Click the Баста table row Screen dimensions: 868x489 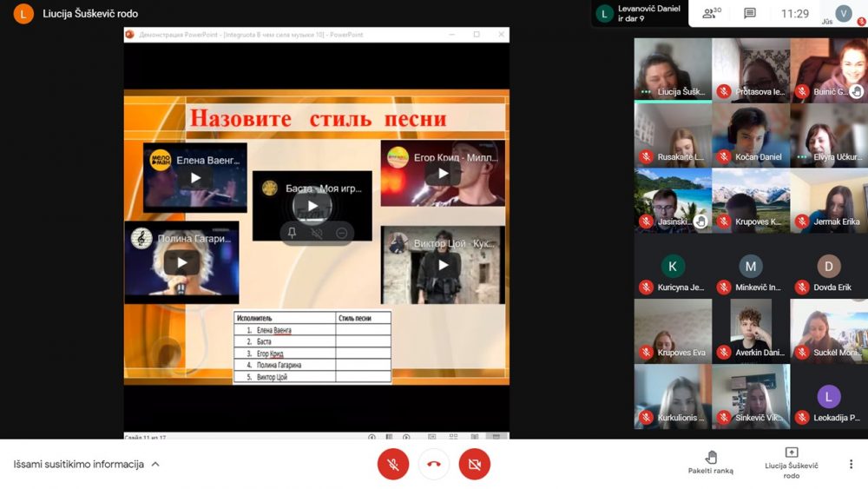312,341
